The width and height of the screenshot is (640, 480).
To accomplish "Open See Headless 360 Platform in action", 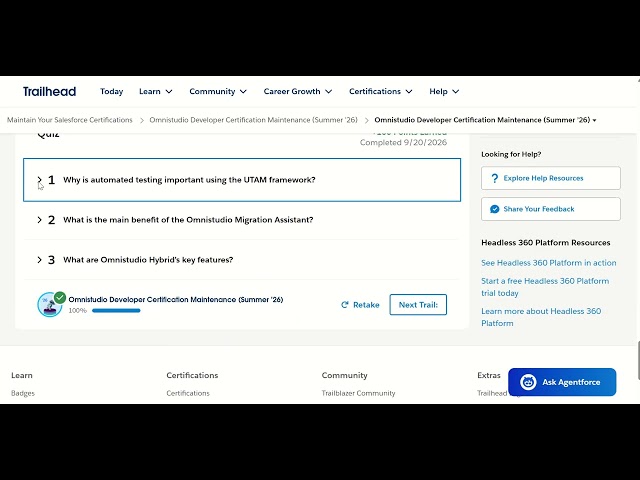I will pos(549,263).
